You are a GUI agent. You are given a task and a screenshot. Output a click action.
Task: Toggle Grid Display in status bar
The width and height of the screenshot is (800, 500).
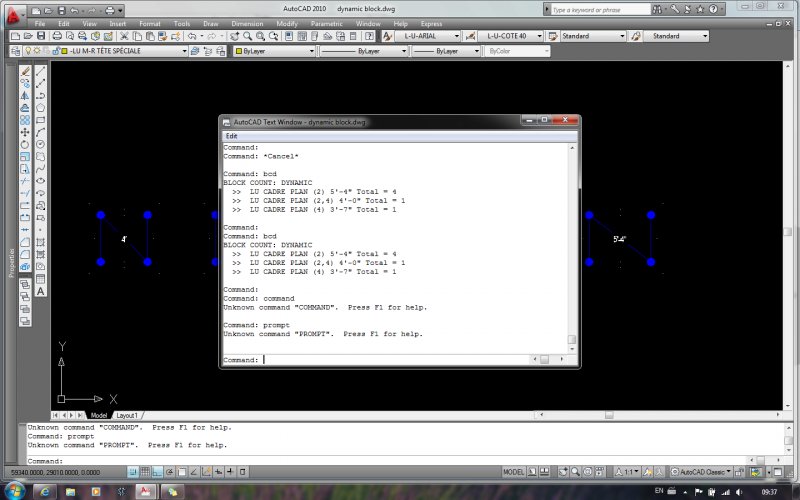[145, 472]
